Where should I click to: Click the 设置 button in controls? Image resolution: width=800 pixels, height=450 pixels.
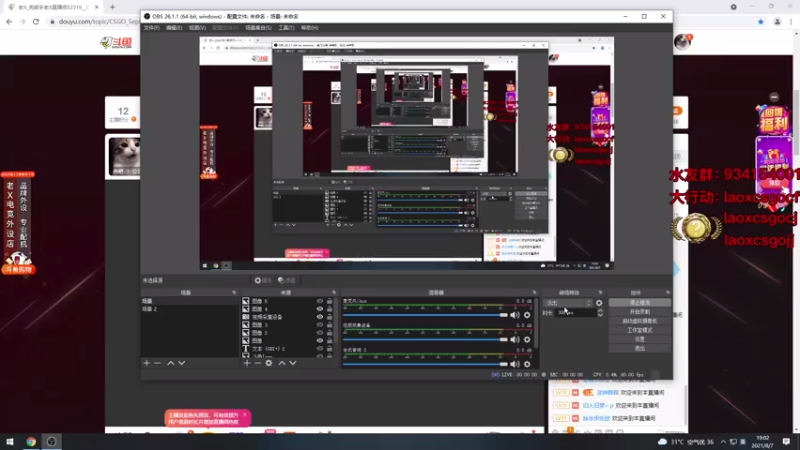(640, 339)
